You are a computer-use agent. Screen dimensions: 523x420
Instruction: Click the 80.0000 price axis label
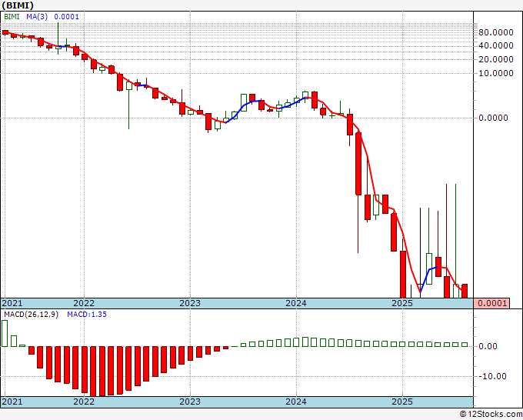[496, 32]
